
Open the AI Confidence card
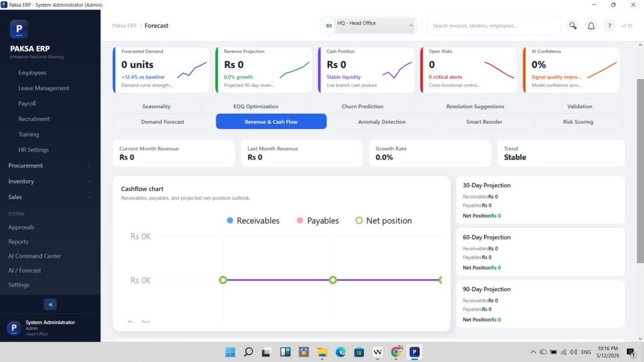[571, 70]
